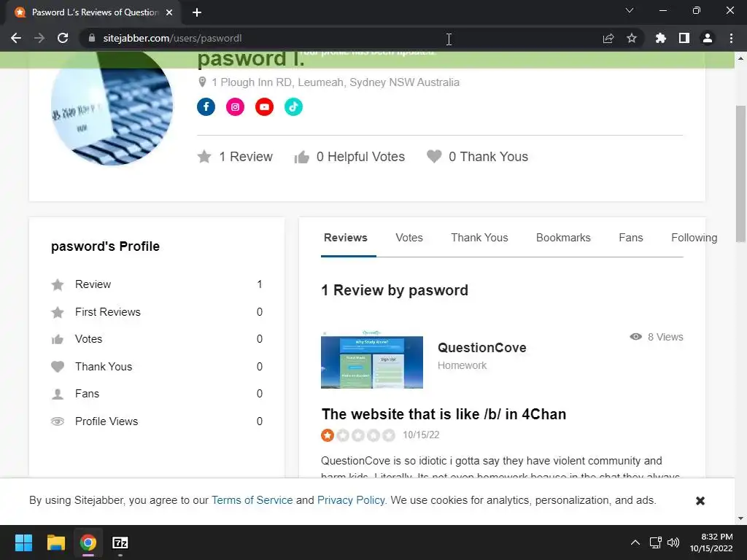This screenshot has width=747, height=560.
Task: Open the network icon in system tray
Action: [656, 542]
